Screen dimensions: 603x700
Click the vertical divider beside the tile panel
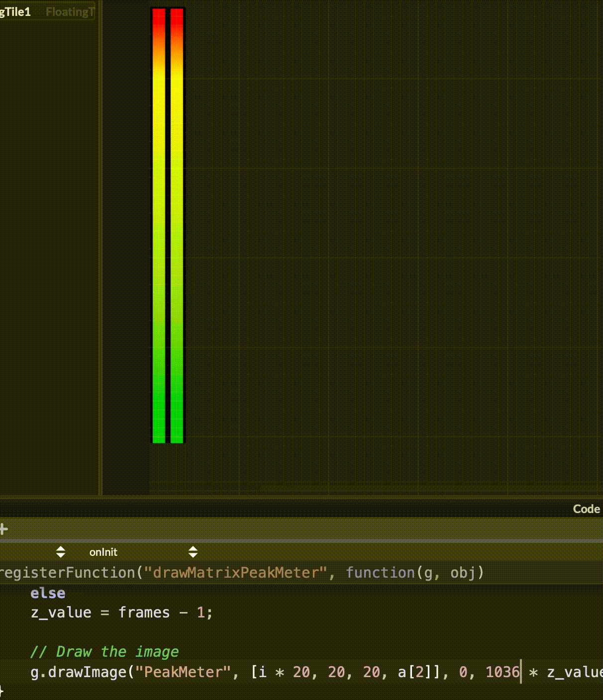point(100,249)
